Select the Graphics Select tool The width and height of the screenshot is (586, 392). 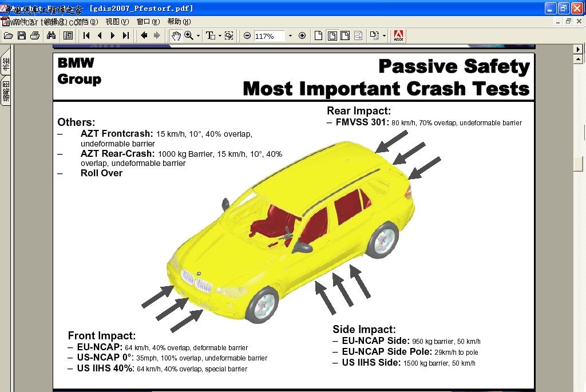(229, 36)
